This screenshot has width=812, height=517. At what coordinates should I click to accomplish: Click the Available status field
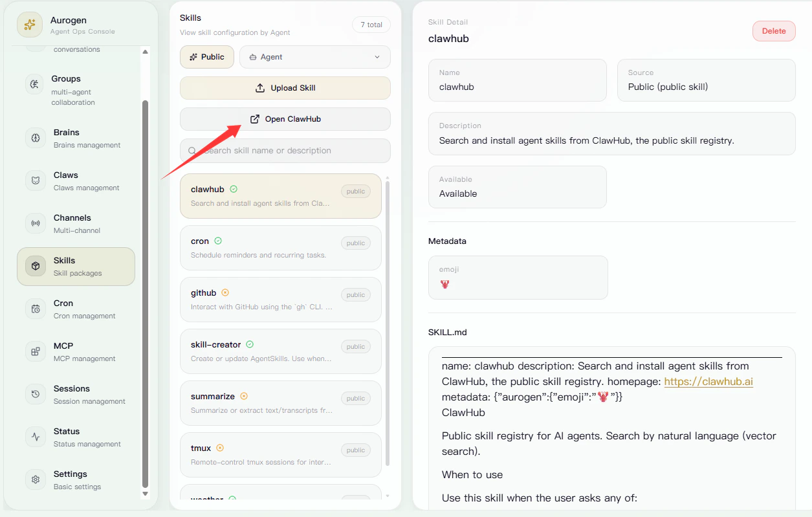tap(518, 187)
